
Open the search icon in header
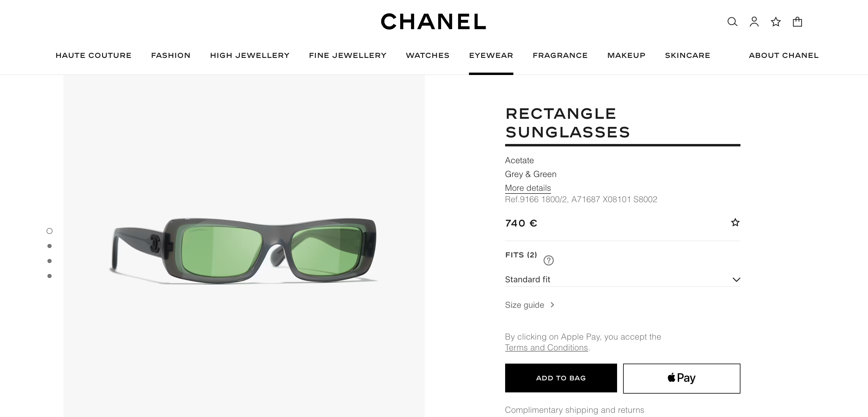pos(732,22)
